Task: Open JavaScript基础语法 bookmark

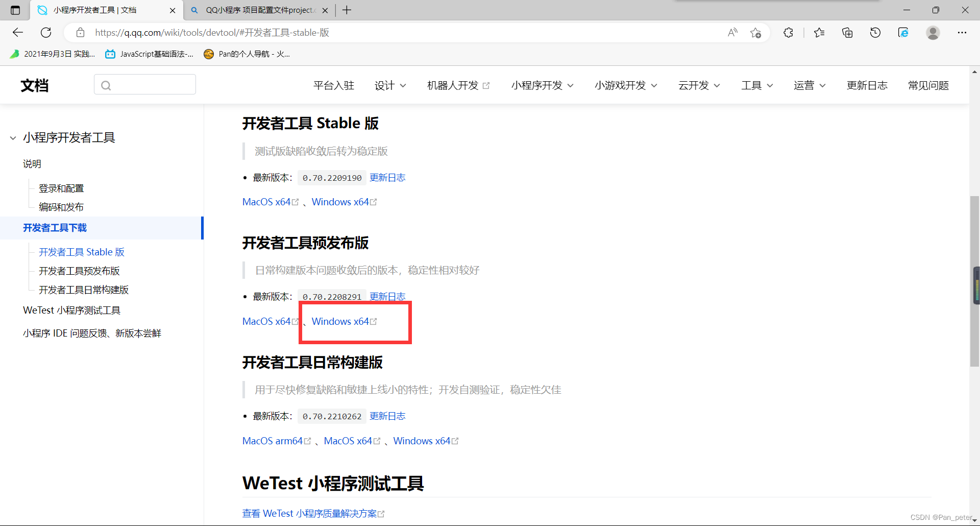Action: coord(150,54)
